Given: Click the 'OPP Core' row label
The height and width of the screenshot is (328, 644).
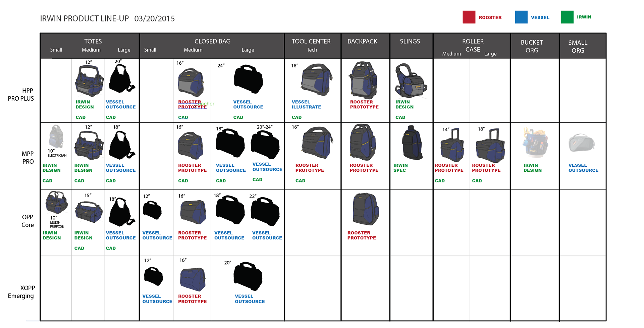Looking at the screenshot, I should [x=28, y=221].
